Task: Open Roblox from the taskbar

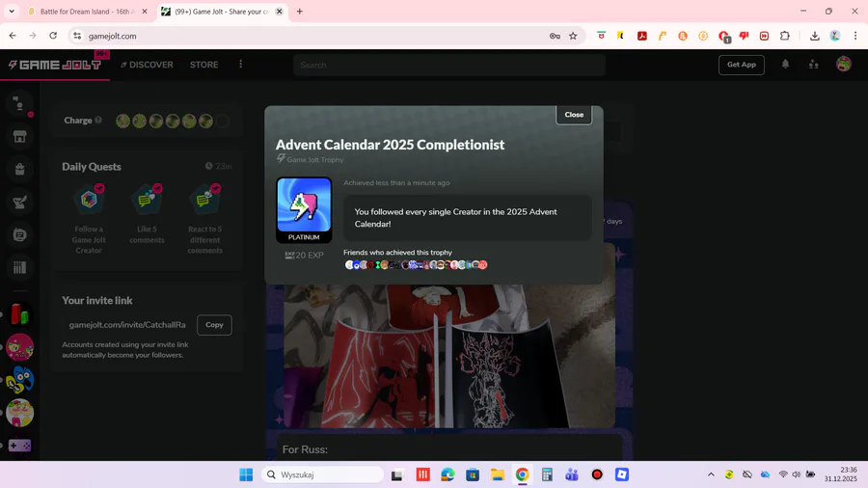Action: 622,474
